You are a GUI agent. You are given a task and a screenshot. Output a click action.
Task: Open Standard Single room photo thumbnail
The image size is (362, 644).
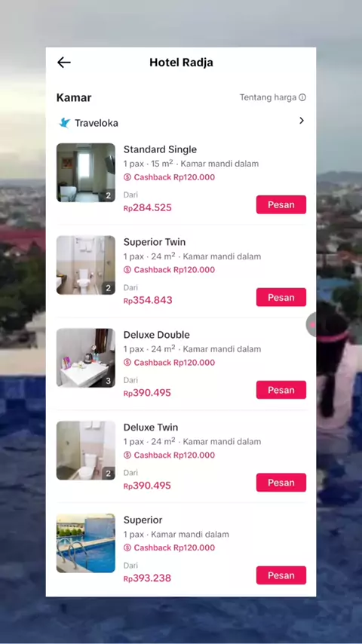pos(86,173)
